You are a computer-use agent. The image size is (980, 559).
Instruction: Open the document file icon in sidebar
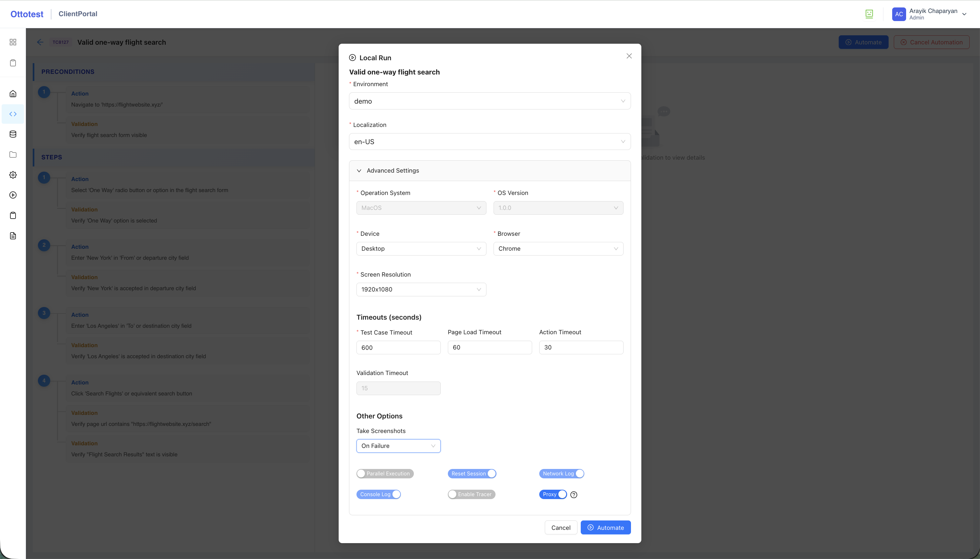coord(13,236)
